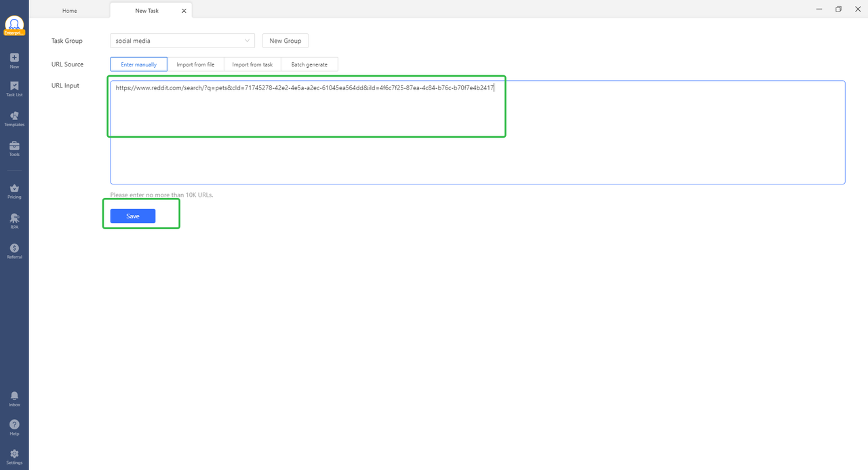The height and width of the screenshot is (470, 868).
Task: Switch to the Home tab
Action: click(69, 10)
